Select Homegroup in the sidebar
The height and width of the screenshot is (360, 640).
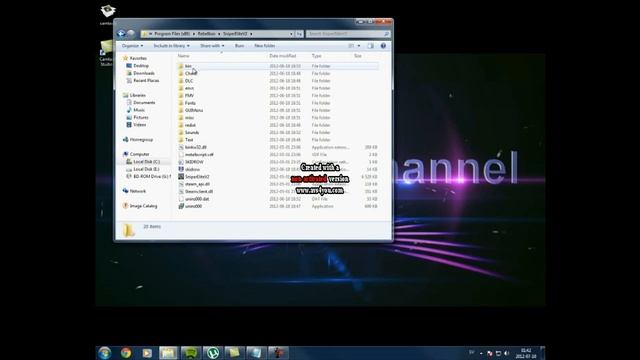click(141, 140)
